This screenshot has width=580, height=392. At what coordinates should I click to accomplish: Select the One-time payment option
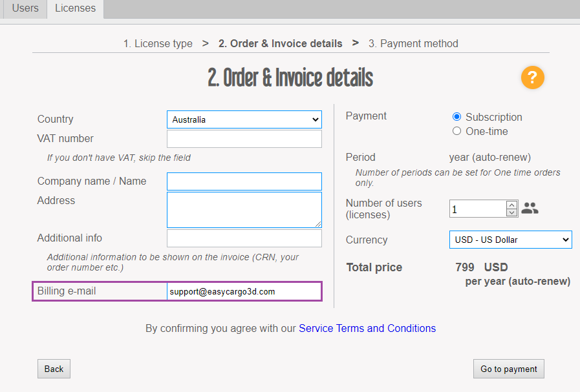tap(457, 130)
